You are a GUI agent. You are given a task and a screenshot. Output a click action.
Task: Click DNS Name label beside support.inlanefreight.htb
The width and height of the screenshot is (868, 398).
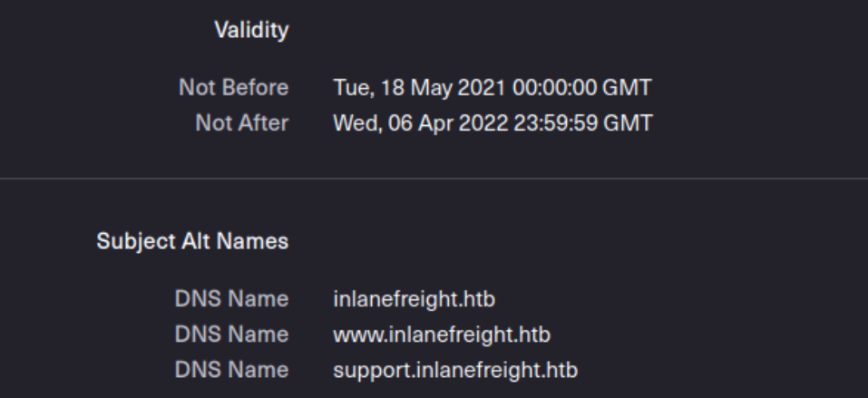tap(232, 370)
